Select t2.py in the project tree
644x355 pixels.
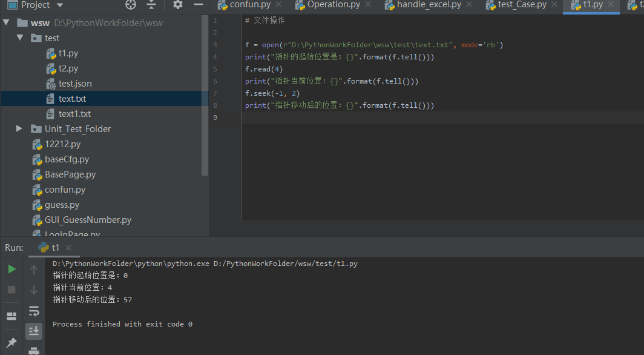(x=68, y=68)
